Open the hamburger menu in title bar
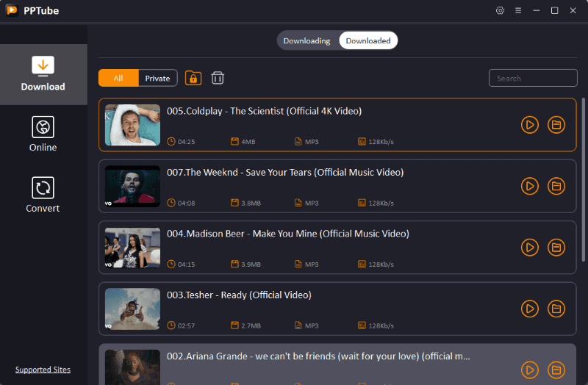Screen dimensions: 588x385 click(518, 10)
